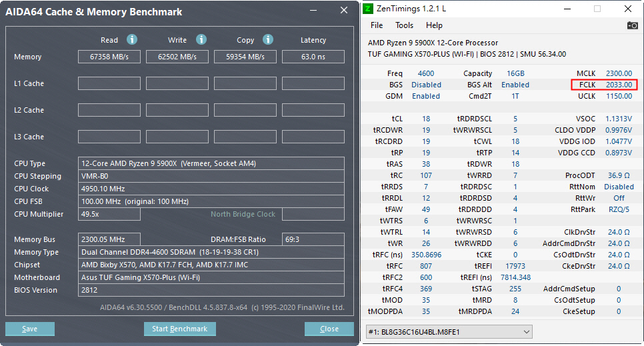Click the Memory Copy value 59354 MB/s

click(245, 57)
